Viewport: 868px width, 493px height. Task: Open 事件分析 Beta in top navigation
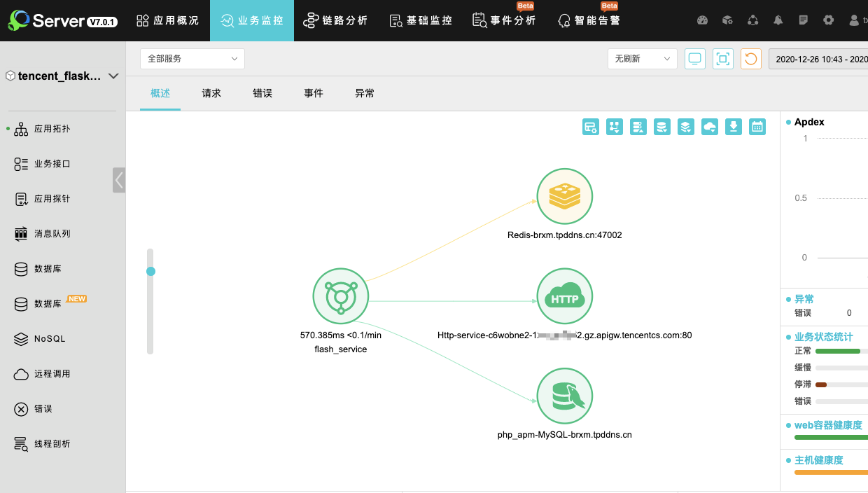point(505,20)
